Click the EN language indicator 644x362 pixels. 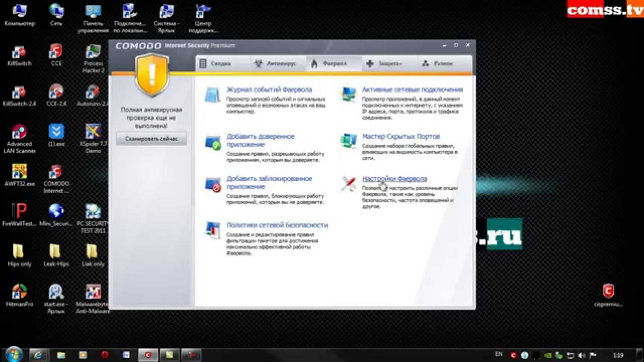click(499, 354)
